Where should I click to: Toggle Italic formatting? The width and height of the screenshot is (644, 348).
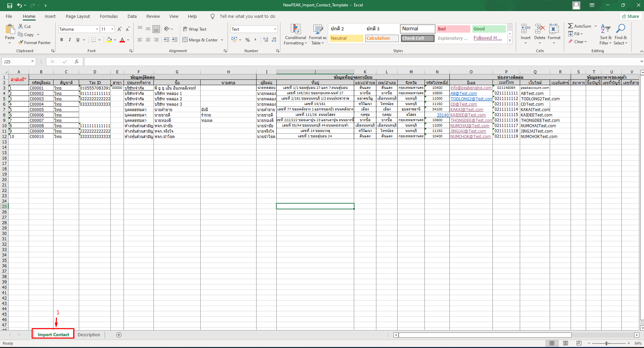tap(70, 40)
